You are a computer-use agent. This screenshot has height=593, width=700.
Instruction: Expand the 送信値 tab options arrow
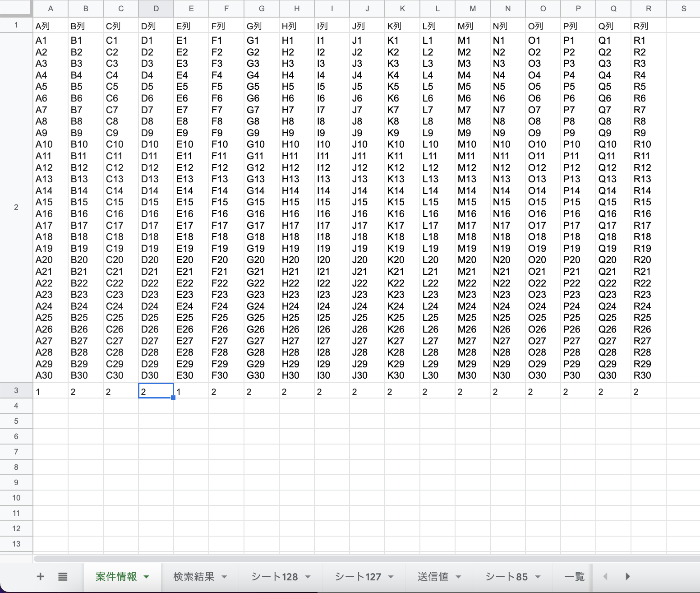458,577
